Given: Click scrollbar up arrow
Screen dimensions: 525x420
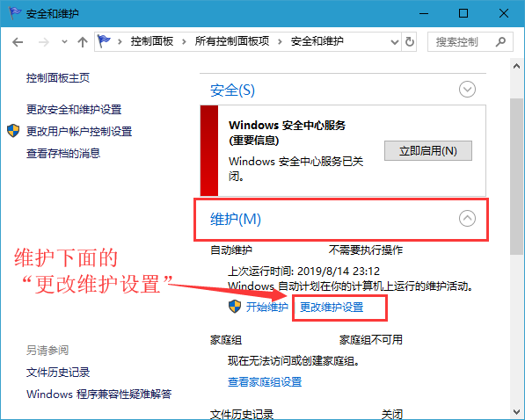Looking at the screenshot, I should point(516,66).
